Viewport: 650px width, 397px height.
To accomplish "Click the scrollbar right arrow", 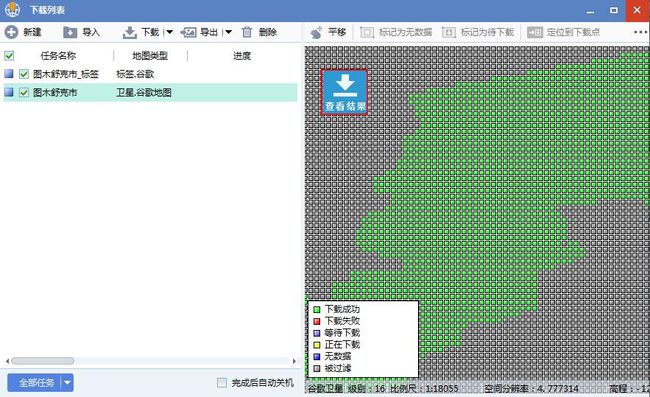I will pos(294,361).
